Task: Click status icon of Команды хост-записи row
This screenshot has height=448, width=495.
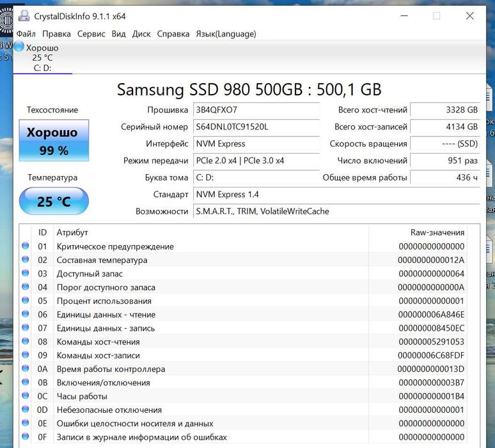Action: click(26, 355)
